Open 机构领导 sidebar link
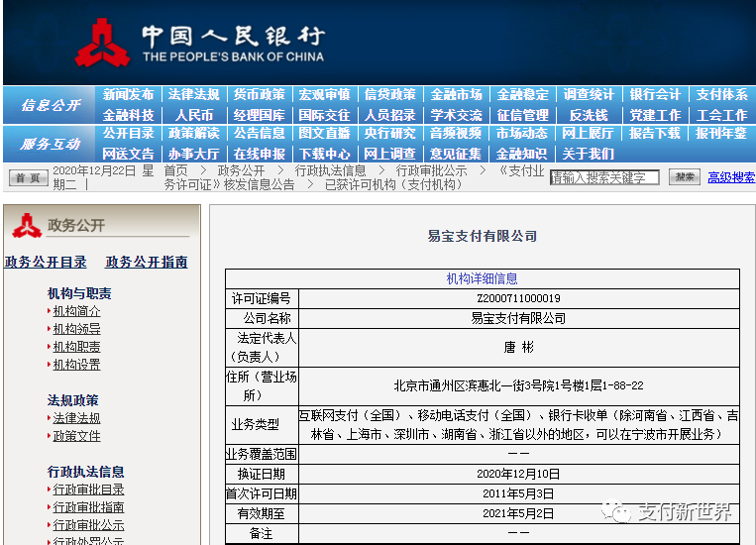Image resolution: width=756 pixels, height=545 pixels. click(x=76, y=329)
